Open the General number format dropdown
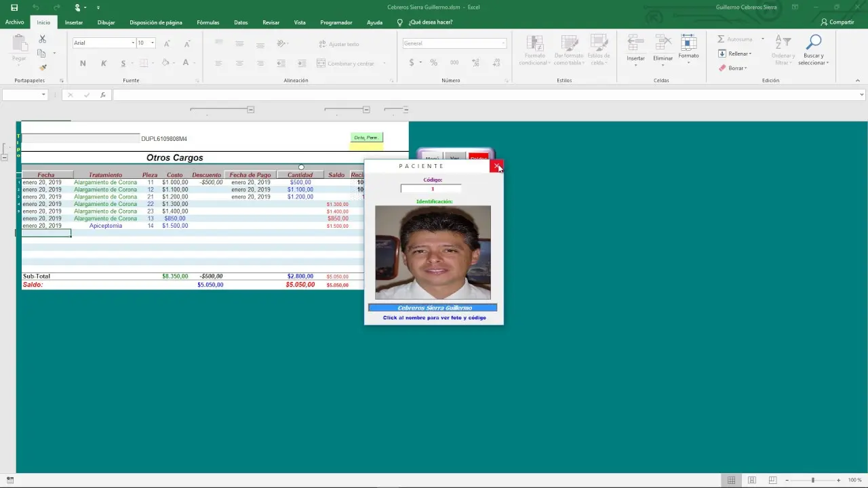The image size is (868, 488). tap(503, 43)
